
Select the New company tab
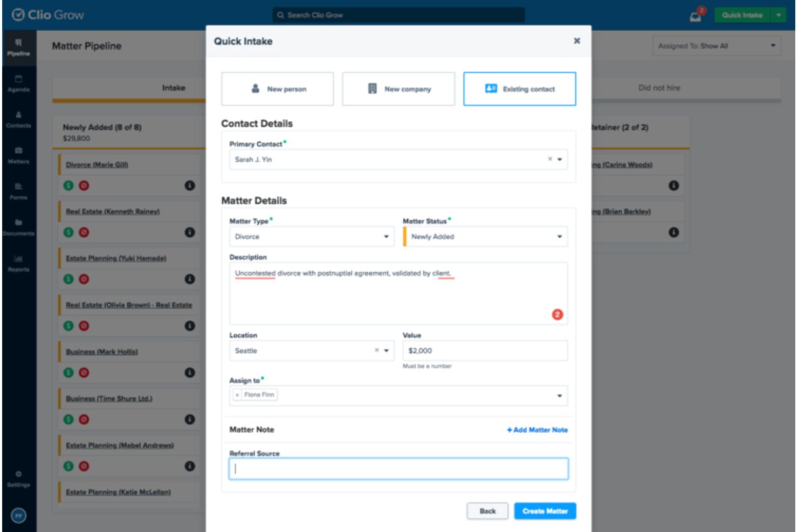398,89
